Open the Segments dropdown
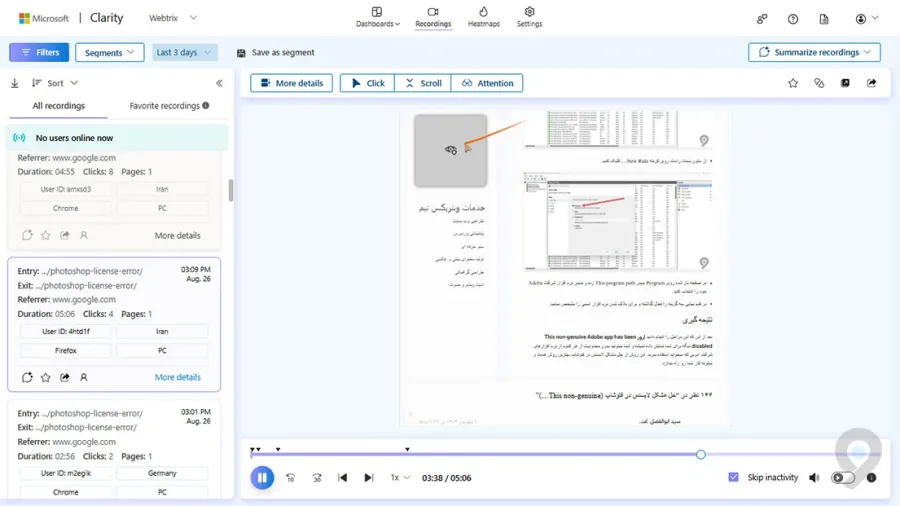The height and width of the screenshot is (506, 900). coord(109,52)
